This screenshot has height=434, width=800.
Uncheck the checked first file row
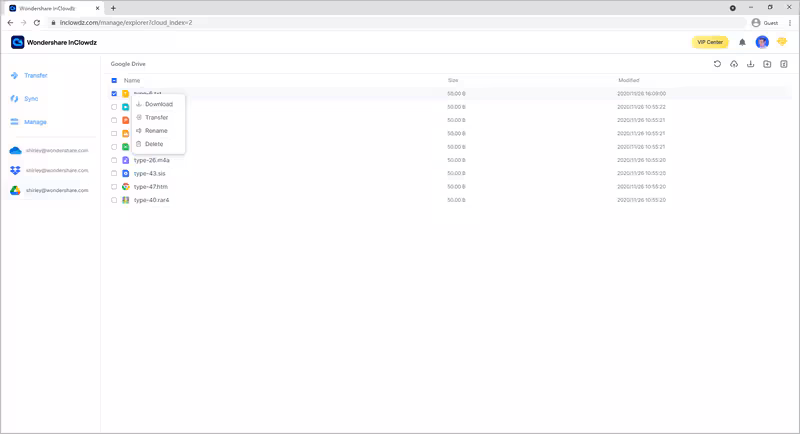pos(114,94)
